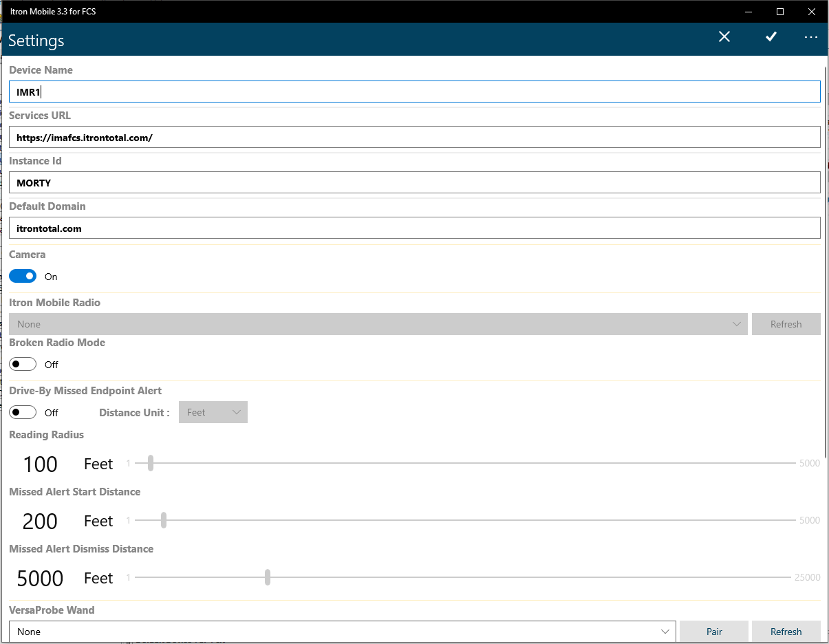Image resolution: width=829 pixels, height=644 pixels.
Task: Maximize the Itron Mobile window
Action: pyautogui.click(x=780, y=12)
